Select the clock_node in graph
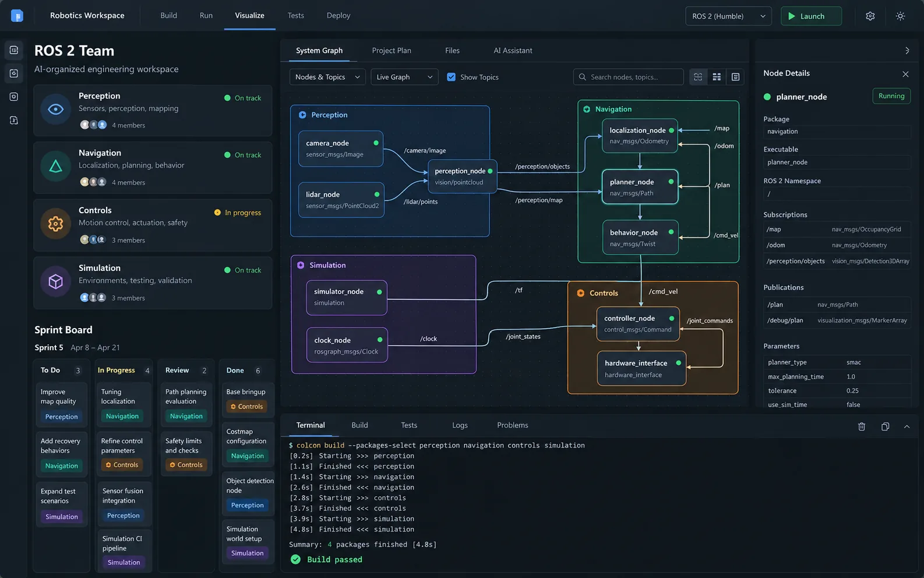 [x=347, y=345]
